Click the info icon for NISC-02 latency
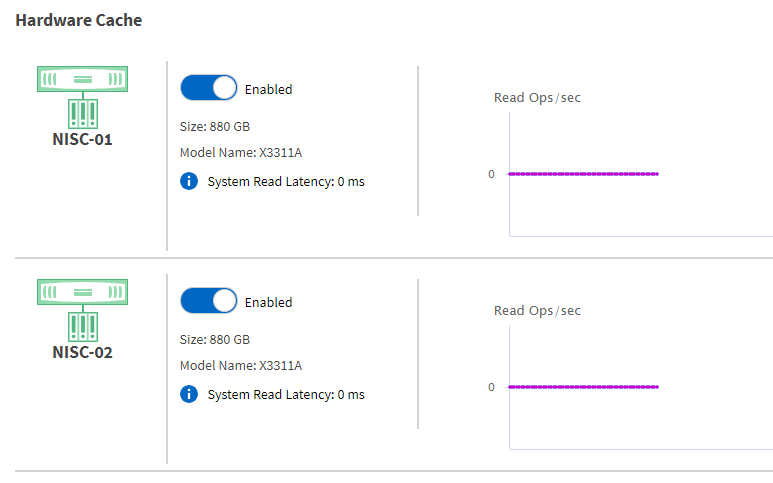This screenshot has width=773, height=483. [189, 394]
